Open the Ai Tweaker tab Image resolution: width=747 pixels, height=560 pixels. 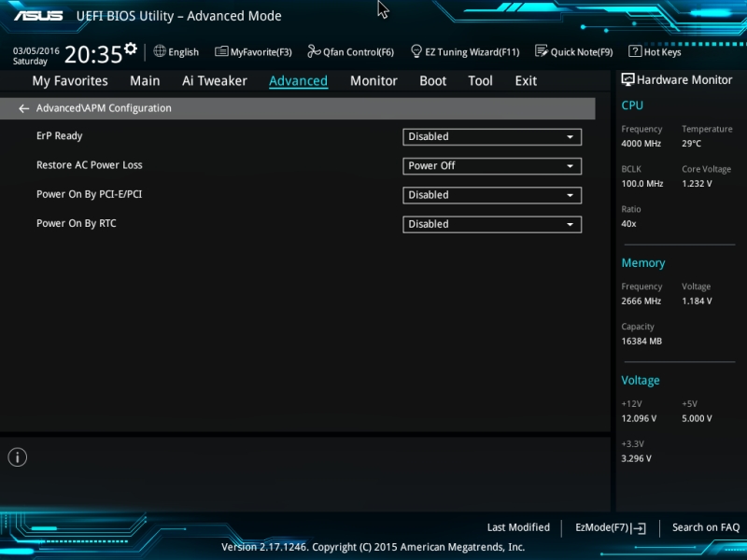pyautogui.click(x=215, y=81)
